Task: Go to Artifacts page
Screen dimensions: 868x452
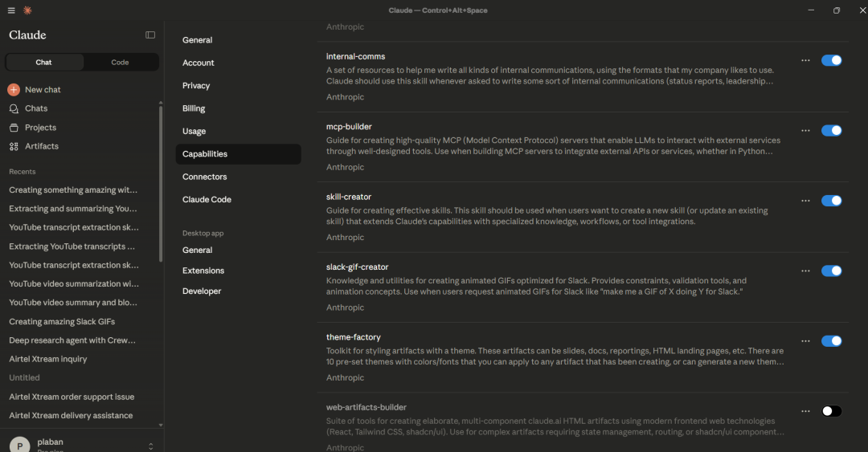Action: [42, 147]
